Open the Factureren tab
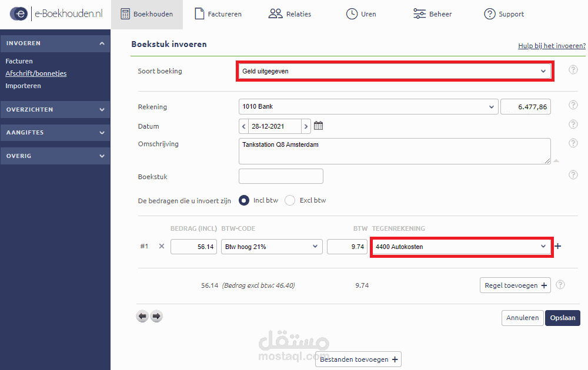This screenshot has width=588, height=370. (218, 14)
